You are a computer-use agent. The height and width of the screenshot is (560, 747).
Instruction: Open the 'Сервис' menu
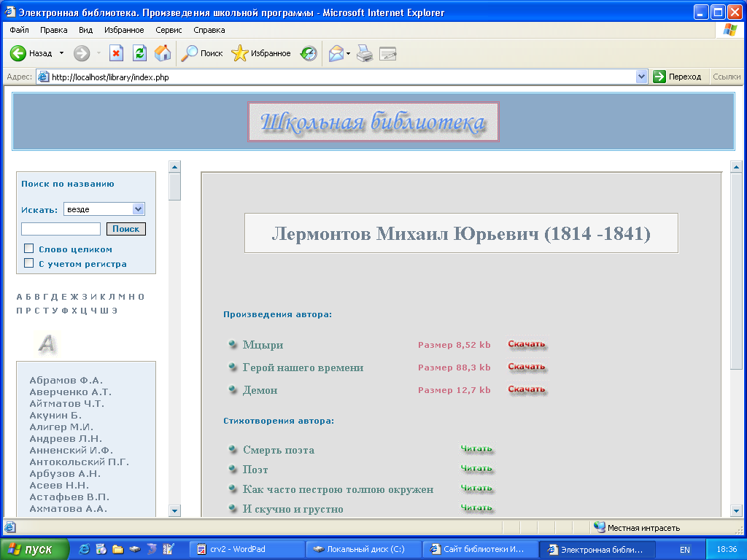point(169,30)
